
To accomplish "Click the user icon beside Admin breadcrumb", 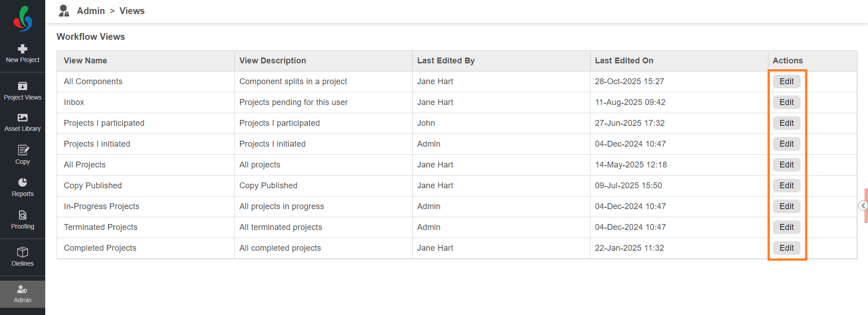I will tap(64, 11).
